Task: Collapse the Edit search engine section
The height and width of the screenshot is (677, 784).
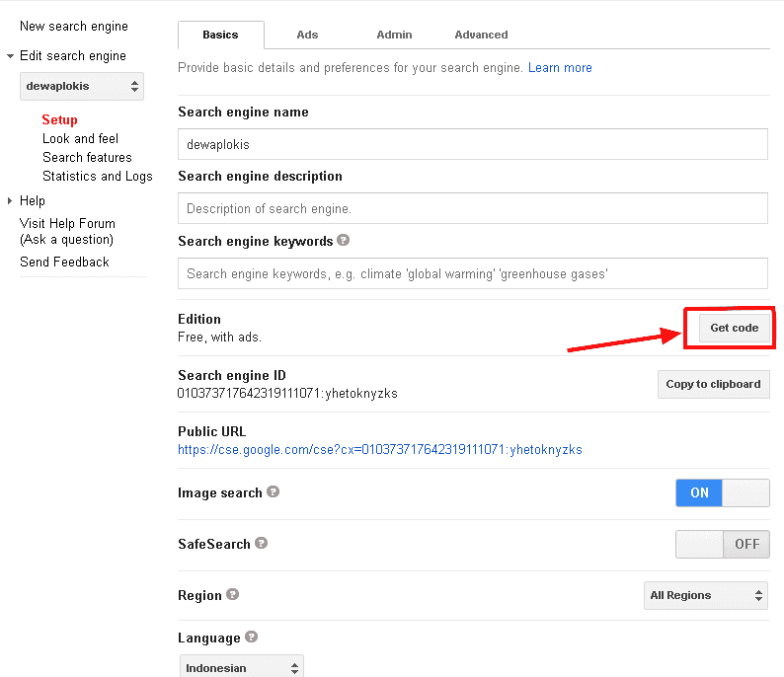Action: click(11, 56)
